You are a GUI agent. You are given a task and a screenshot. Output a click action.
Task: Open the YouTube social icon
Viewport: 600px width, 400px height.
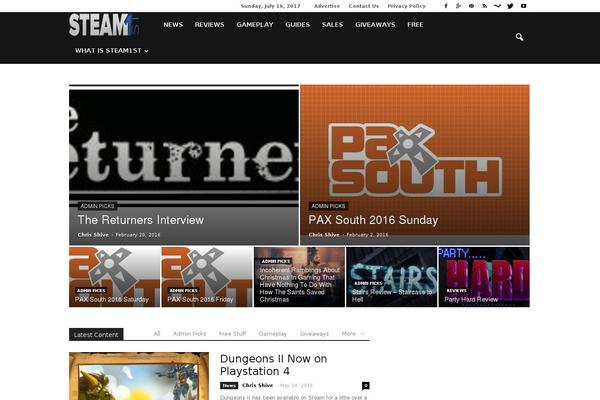pos(523,6)
